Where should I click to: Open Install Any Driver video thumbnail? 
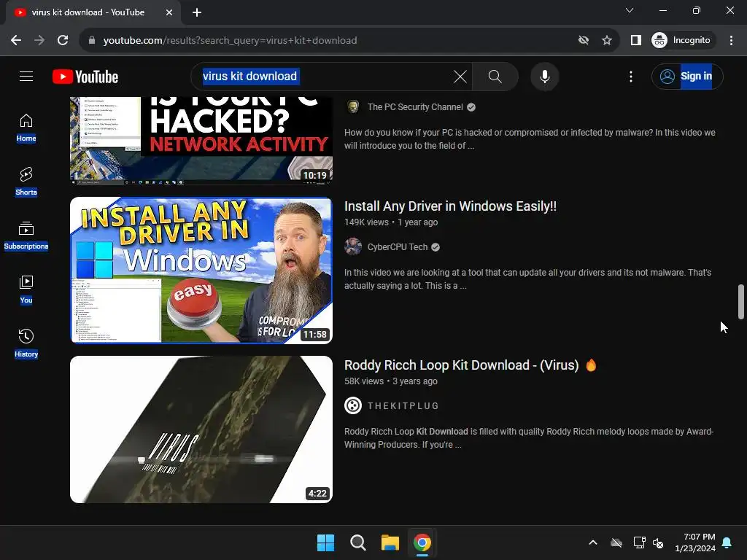pyautogui.click(x=201, y=270)
